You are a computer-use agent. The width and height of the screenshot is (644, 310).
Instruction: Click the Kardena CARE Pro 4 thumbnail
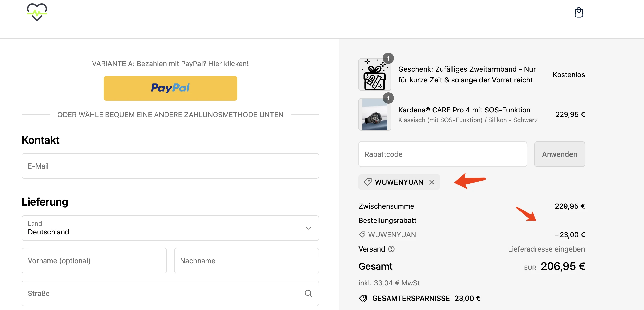tap(375, 114)
